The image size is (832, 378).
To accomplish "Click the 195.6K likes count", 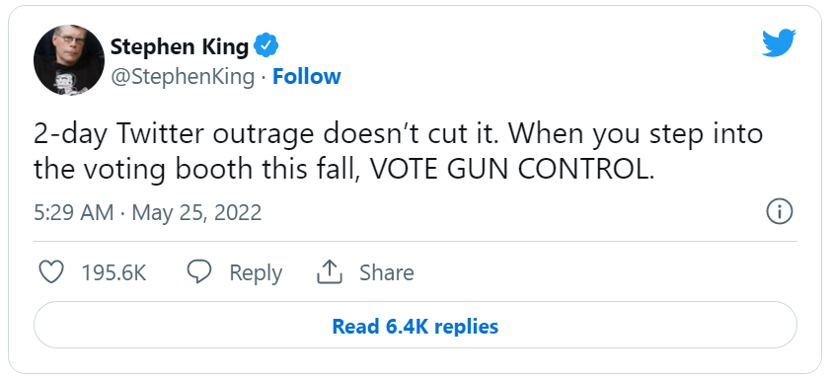I will point(114,272).
